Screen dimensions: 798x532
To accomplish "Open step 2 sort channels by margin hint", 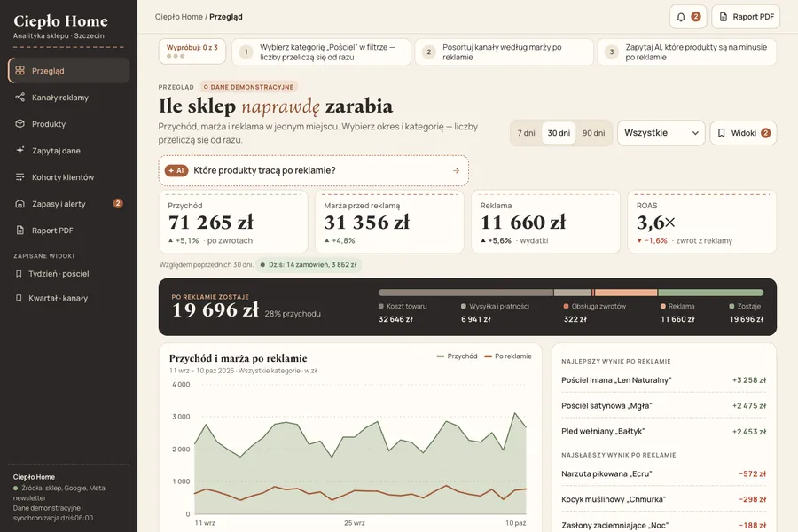I will point(504,52).
